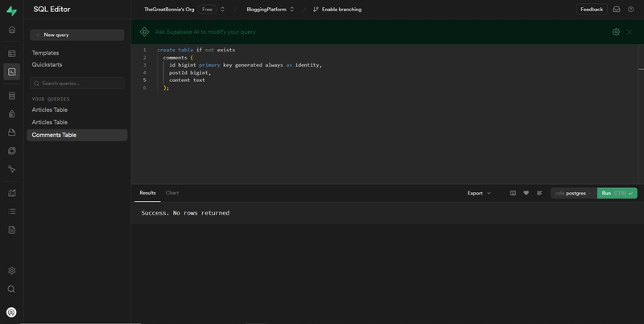
Task: Click the Ask Supabase AI input
Action: [205, 31]
